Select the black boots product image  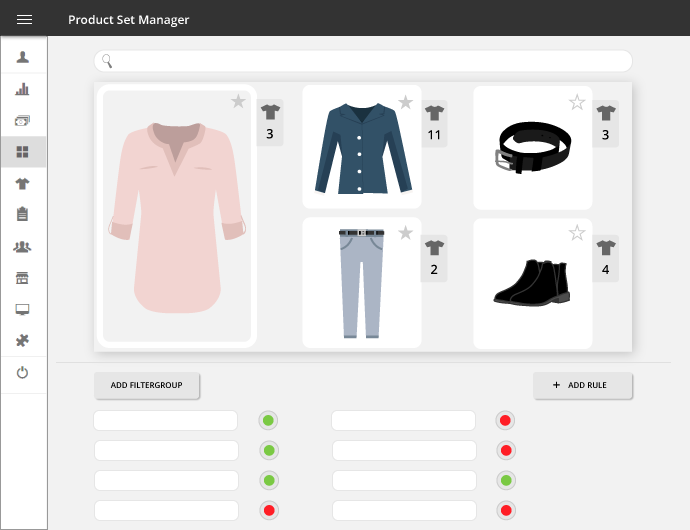(x=532, y=283)
